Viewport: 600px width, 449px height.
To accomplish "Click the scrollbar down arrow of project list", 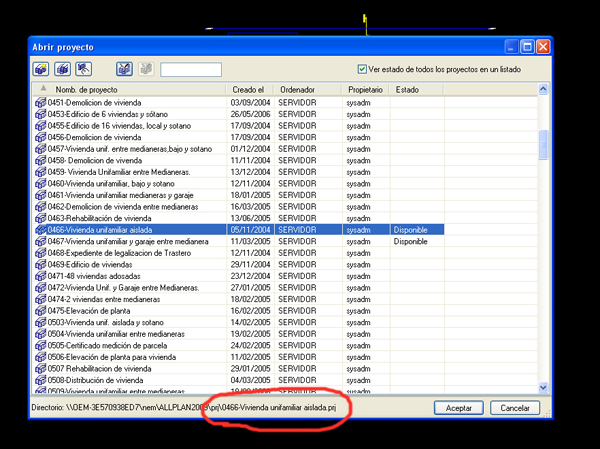I will point(543,387).
